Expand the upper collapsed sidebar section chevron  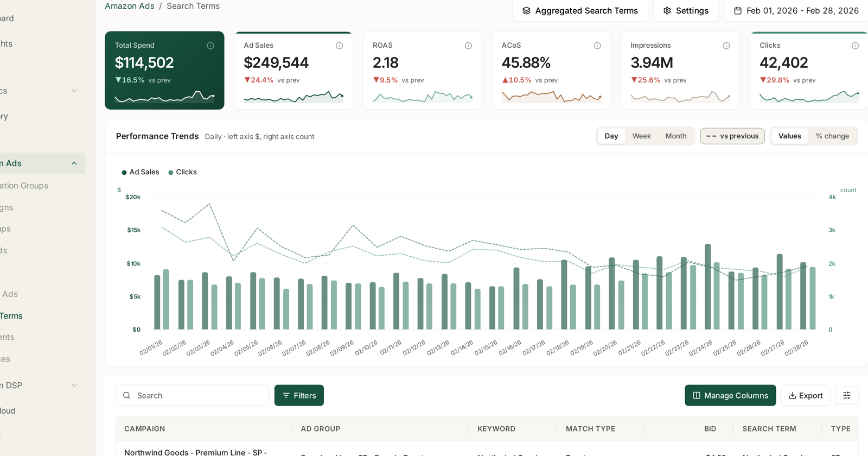(74, 91)
